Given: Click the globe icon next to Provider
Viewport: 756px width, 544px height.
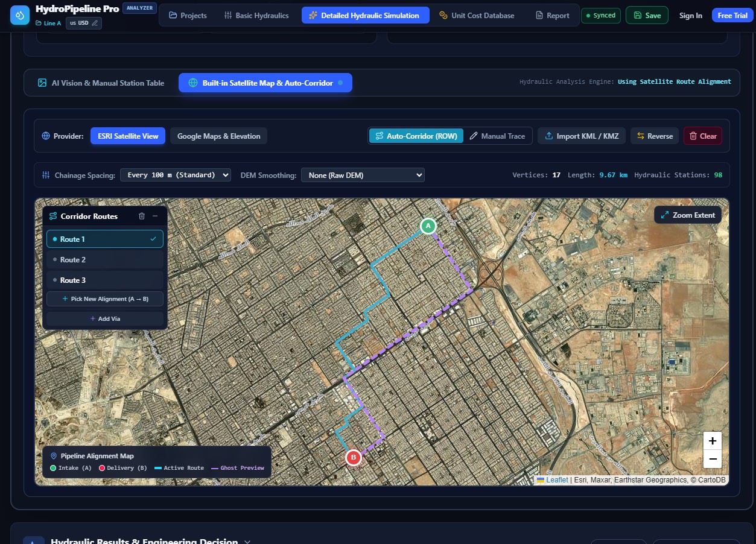Looking at the screenshot, I should coord(45,136).
